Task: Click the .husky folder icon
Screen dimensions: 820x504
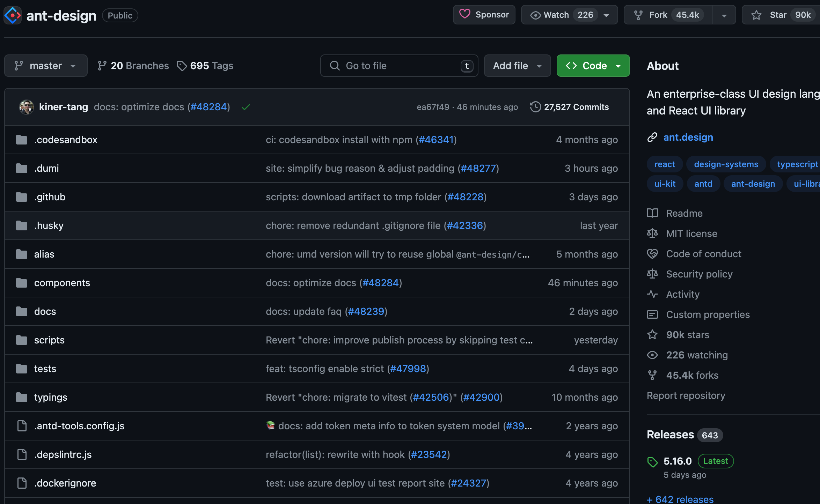Action: 22,225
